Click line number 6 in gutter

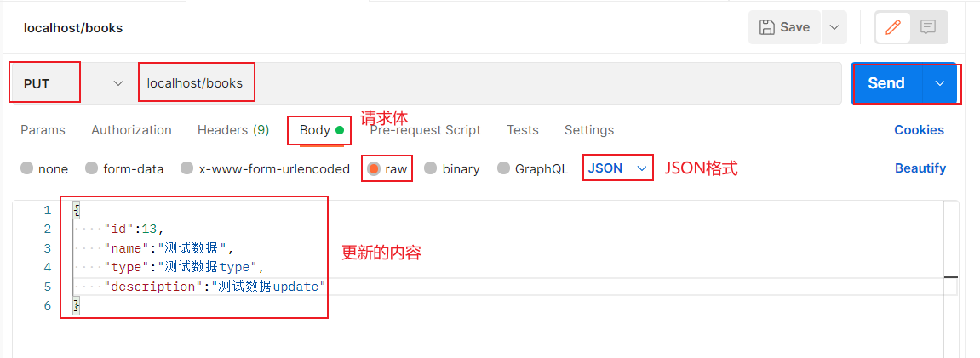click(48, 305)
